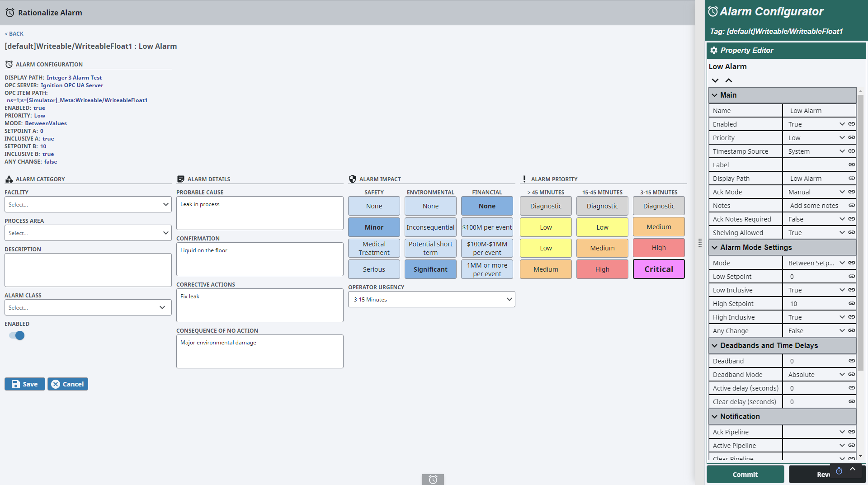Collapse the Alarm Mode Settings section
This screenshot has height=485, width=868.
click(715, 247)
